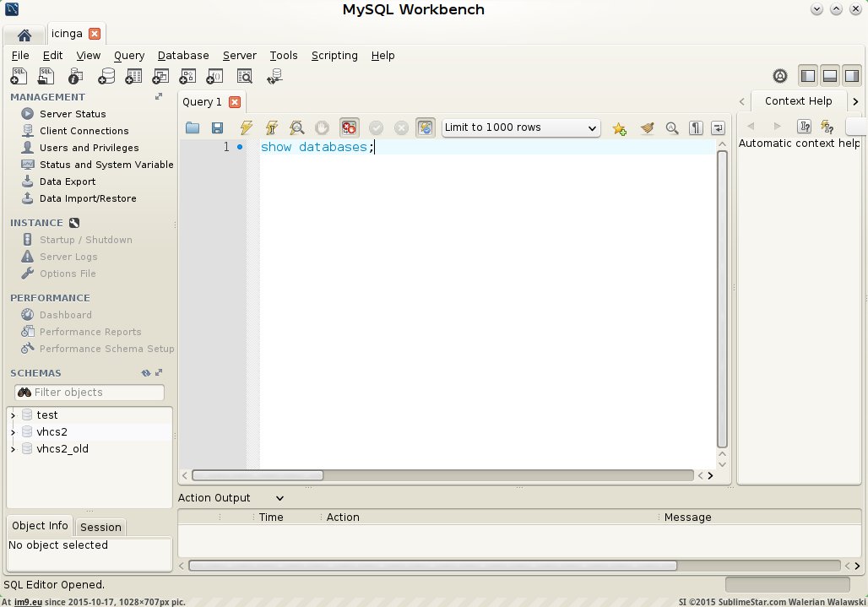Search table data icon

tap(244, 76)
